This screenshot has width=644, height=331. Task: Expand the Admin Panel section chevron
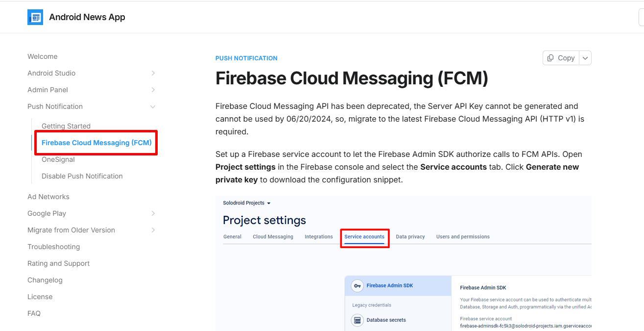153,90
